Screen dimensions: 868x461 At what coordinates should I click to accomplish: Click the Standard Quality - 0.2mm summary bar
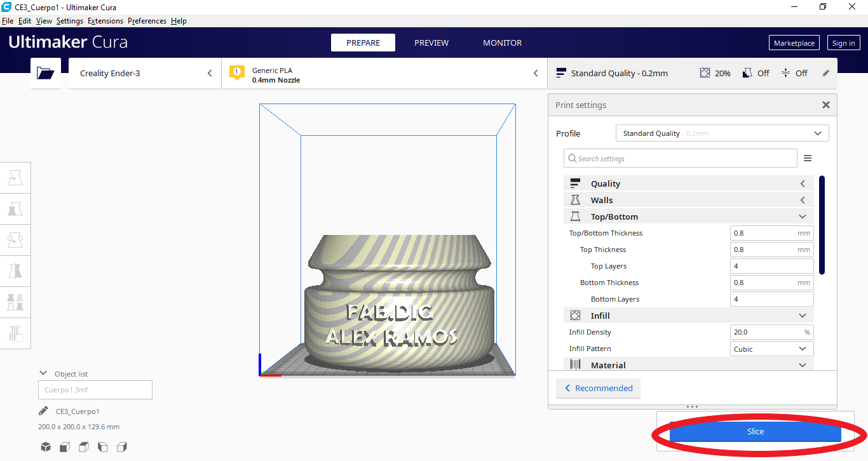coord(693,73)
